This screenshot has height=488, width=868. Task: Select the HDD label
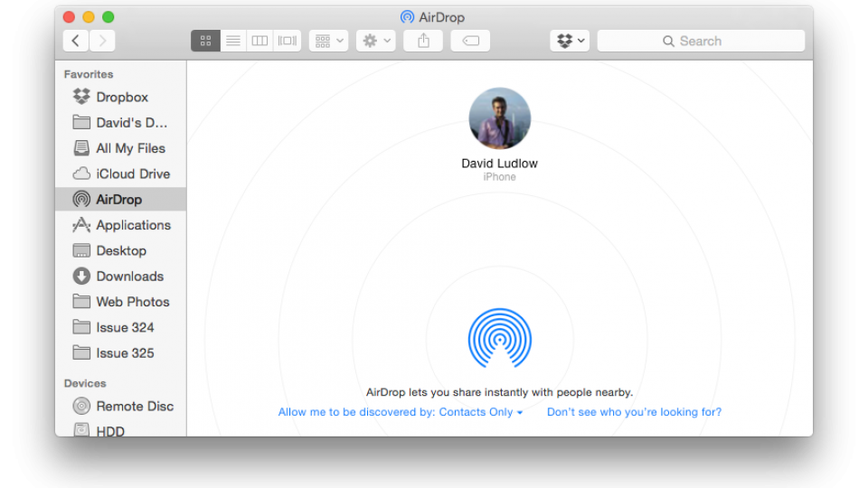[x=110, y=431]
